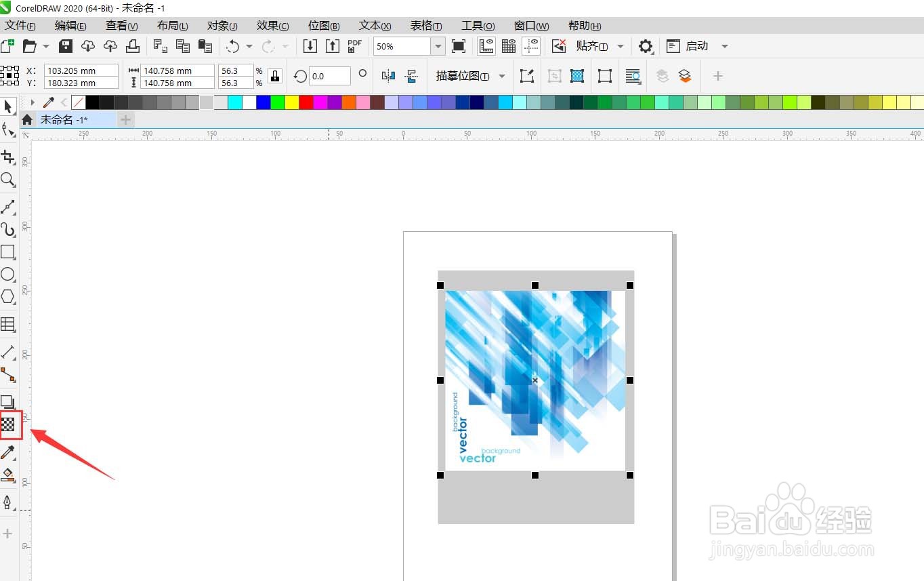Viewport: 924px width, 581px height.
Task: Open the zoom level 50% dropdown
Action: coord(438,46)
